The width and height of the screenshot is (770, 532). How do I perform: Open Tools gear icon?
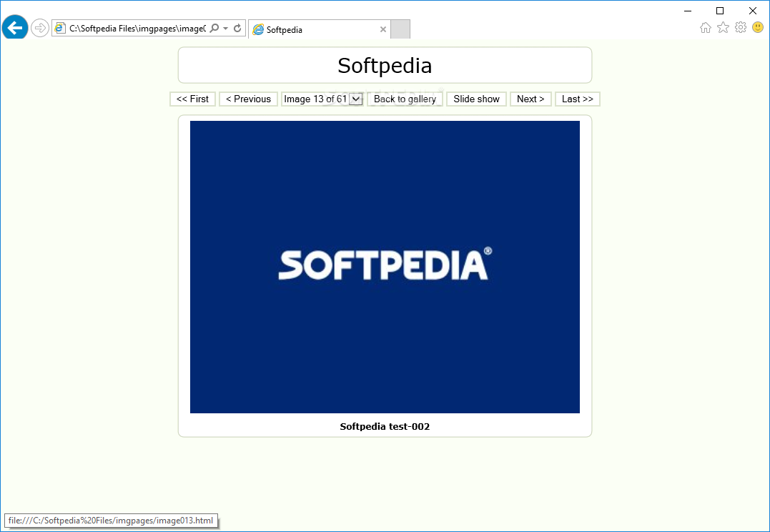coord(741,27)
